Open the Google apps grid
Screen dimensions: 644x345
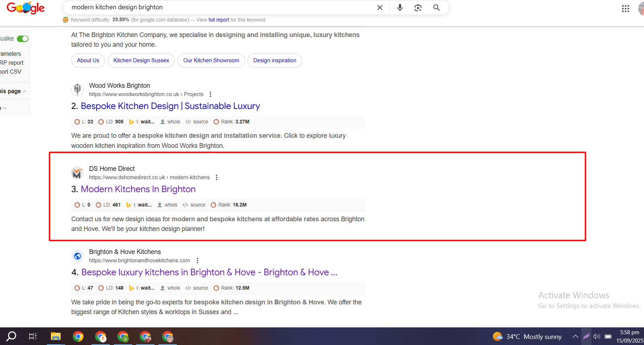[x=625, y=8]
